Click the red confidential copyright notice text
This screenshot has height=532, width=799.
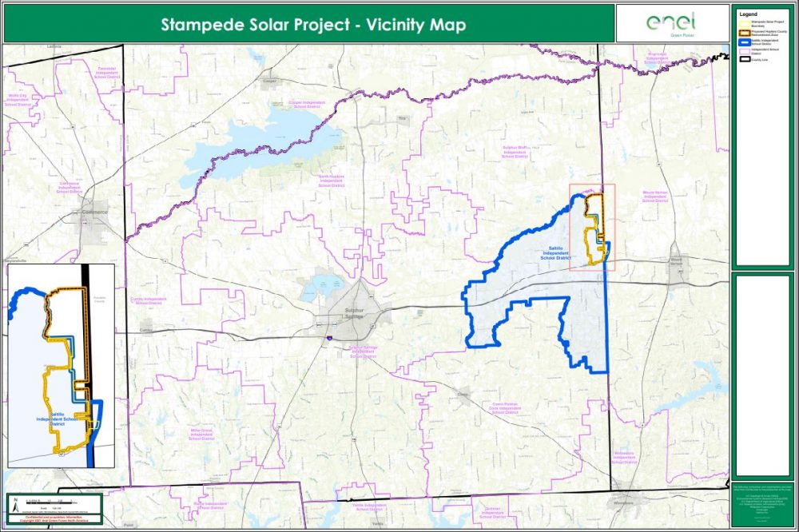click(54, 519)
